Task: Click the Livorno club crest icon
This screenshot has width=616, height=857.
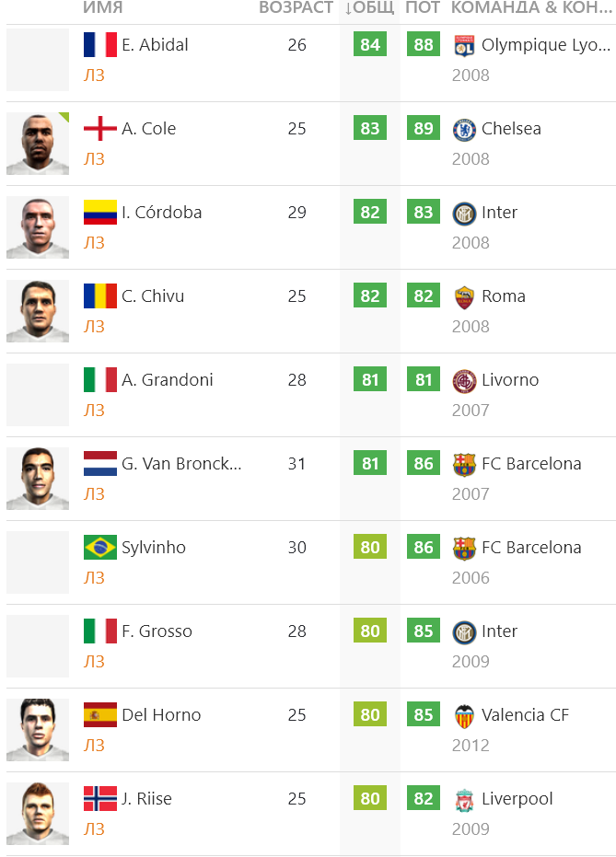Action: [464, 381]
